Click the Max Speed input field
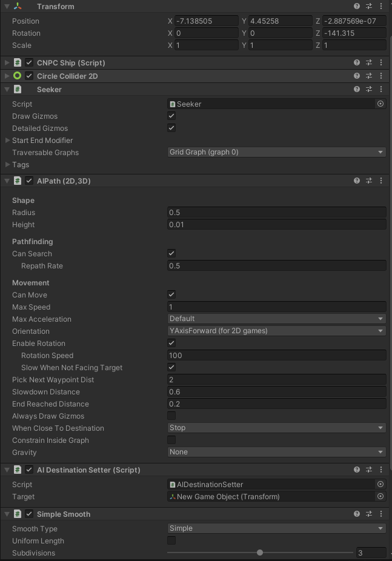Screen dimensions: 392x561 276,307
